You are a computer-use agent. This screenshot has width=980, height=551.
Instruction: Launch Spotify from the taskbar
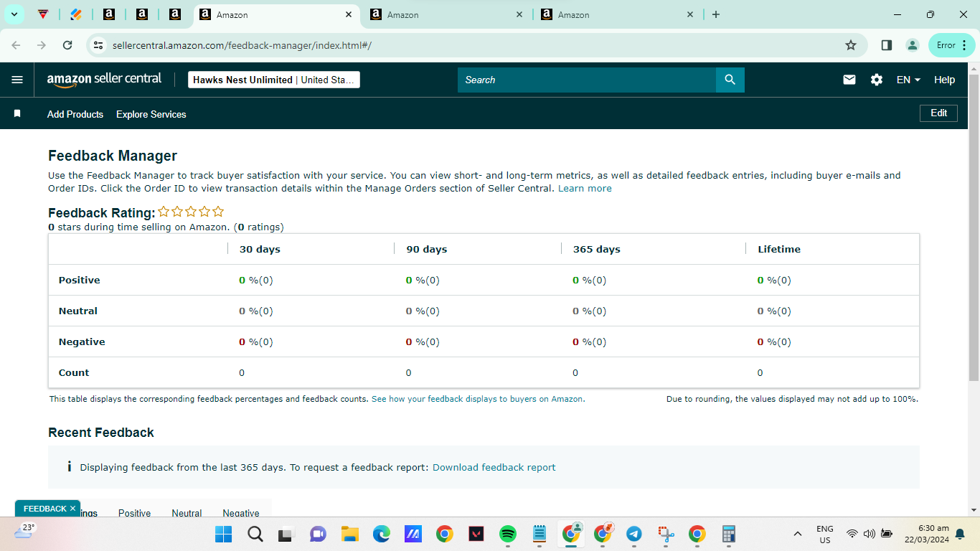508,534
